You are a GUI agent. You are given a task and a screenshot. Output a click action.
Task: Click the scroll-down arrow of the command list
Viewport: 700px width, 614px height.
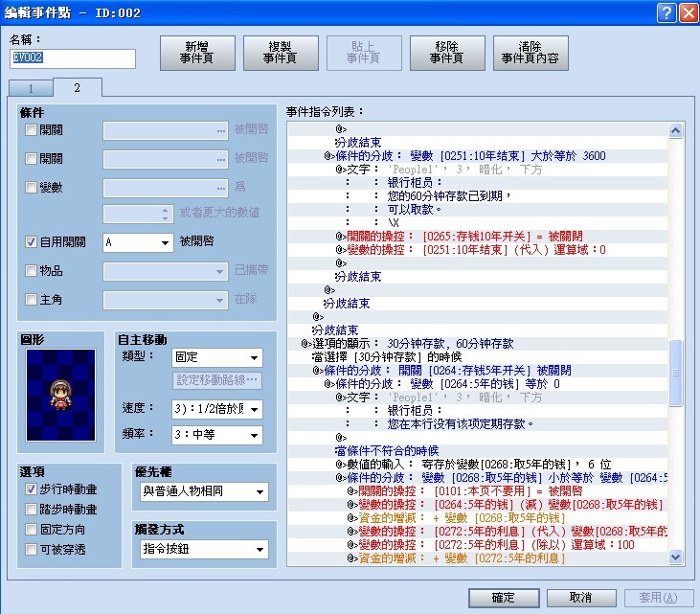tap(675, 557)
